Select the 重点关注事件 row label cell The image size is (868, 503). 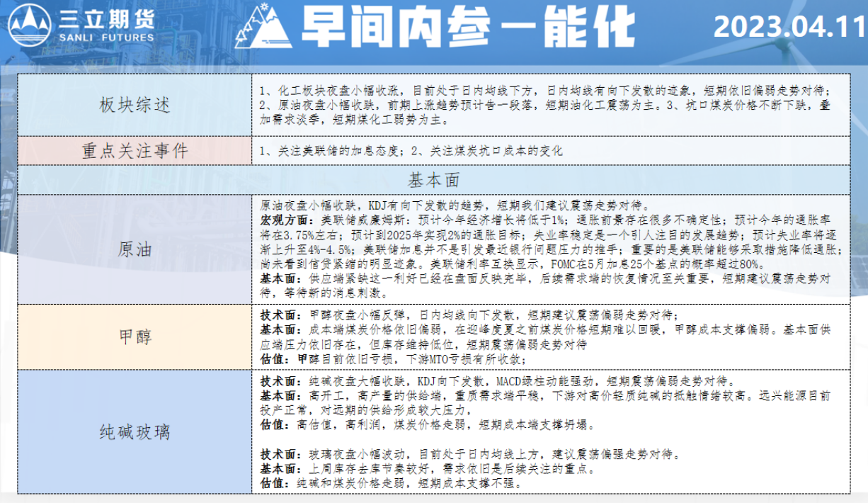[x=135, y=151]
